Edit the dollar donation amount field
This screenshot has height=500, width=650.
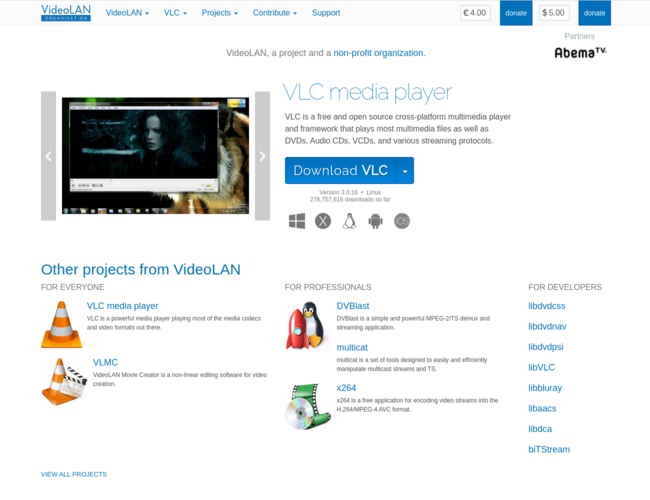[x=554, y=13]
